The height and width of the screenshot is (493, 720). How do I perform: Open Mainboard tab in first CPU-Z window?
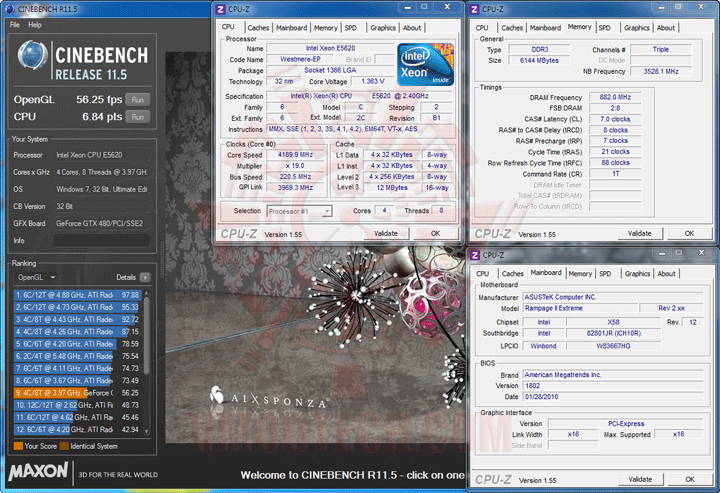point(291,28)
